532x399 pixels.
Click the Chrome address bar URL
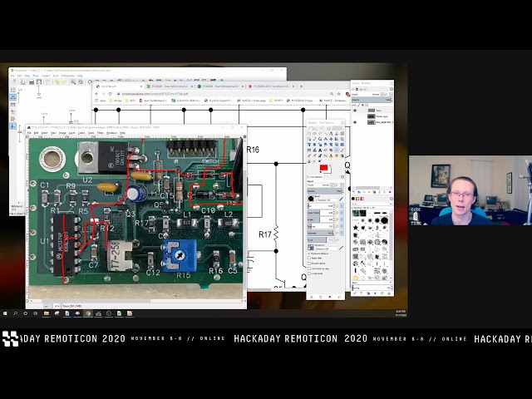pyautogui.click(x=155, y=94)
